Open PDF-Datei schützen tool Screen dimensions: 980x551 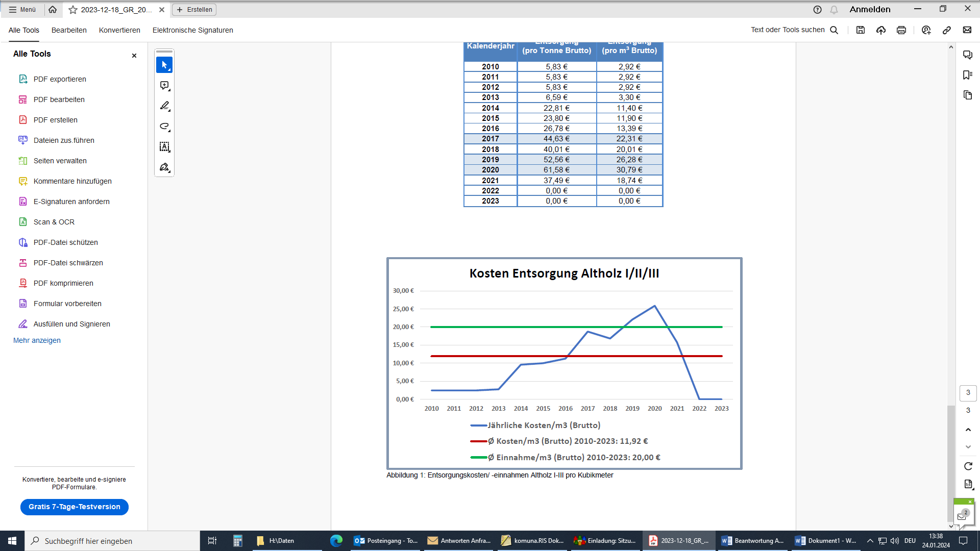66,242
